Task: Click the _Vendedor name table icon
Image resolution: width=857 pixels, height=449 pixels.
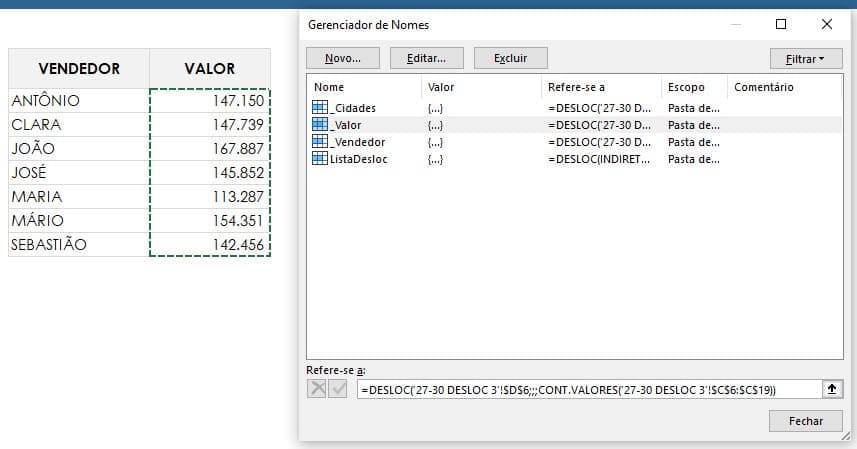Action: click(x=321, y=142)
